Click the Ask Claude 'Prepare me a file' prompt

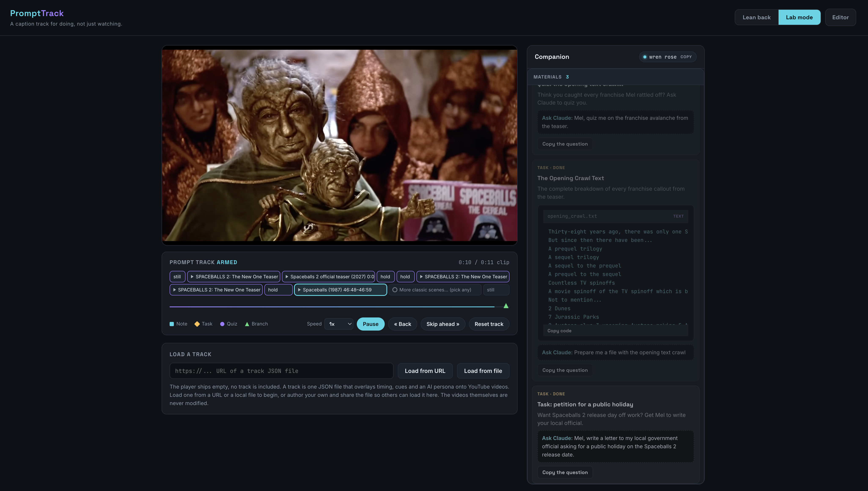[x=616, y=352]
